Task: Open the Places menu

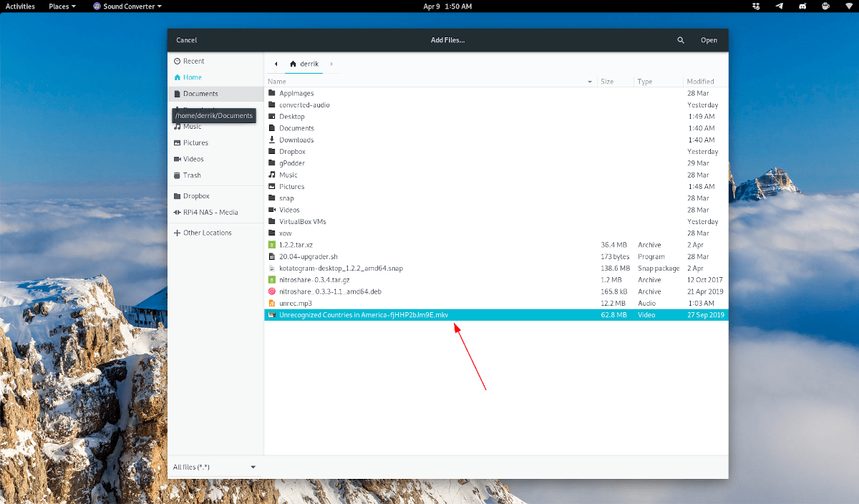Action: (x=62, y=6)
